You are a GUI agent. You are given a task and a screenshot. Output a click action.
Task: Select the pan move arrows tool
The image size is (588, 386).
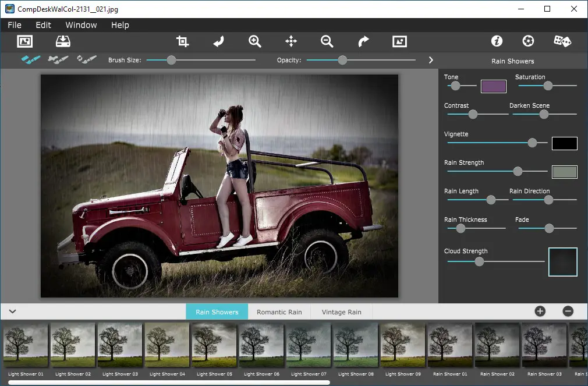(x=291, y=41)
